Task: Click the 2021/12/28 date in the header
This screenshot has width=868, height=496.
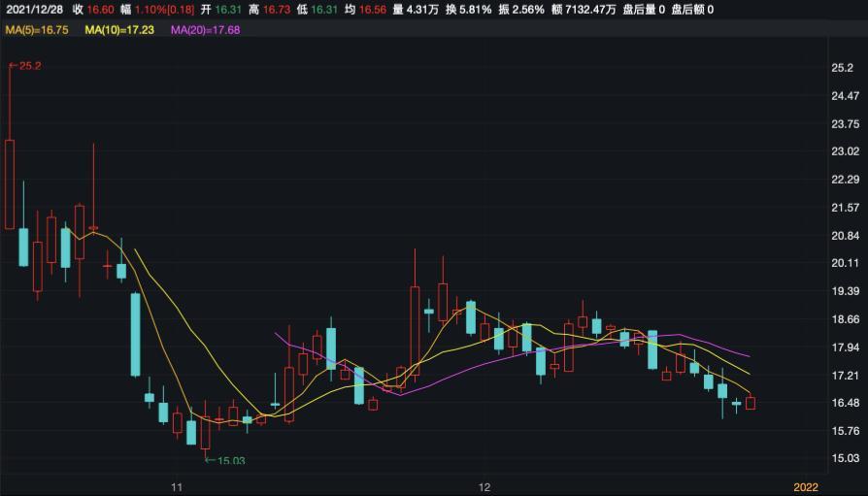Action: 34,10
